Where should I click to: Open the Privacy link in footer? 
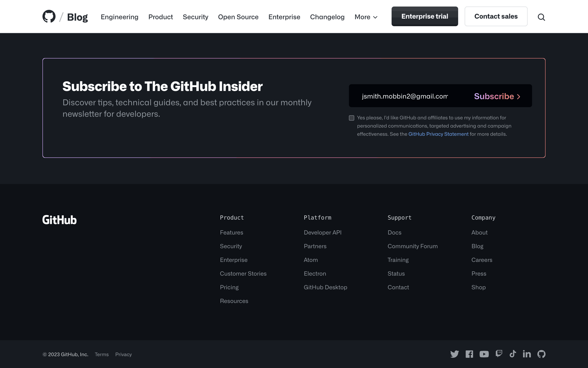click(x=123, y=355)
